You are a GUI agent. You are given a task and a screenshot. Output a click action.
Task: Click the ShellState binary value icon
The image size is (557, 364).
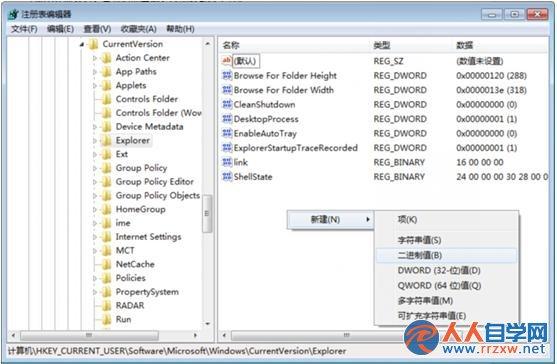click(227, 176)
